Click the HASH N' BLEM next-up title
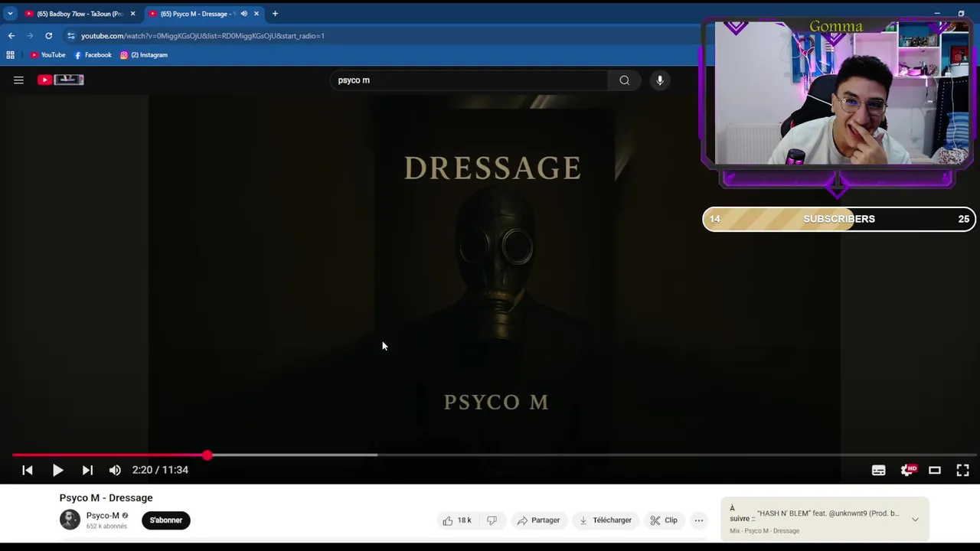Viewport: 980px width, 551px height. [828, 514]
